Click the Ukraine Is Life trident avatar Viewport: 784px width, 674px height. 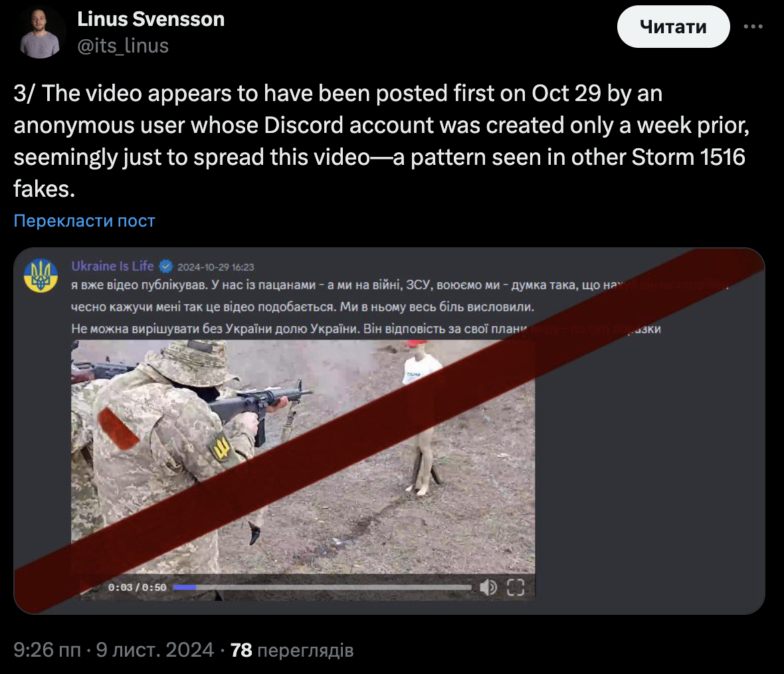tap(41, 275)
